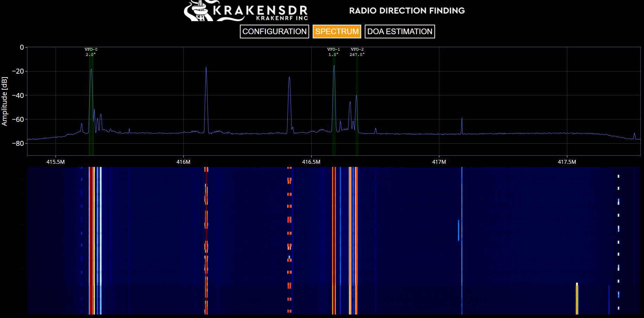Image resolution: width=644 pixels, height=318 pixels.
Task: Click the 0 amplitude axis label
Action: [x=22, y=47]
